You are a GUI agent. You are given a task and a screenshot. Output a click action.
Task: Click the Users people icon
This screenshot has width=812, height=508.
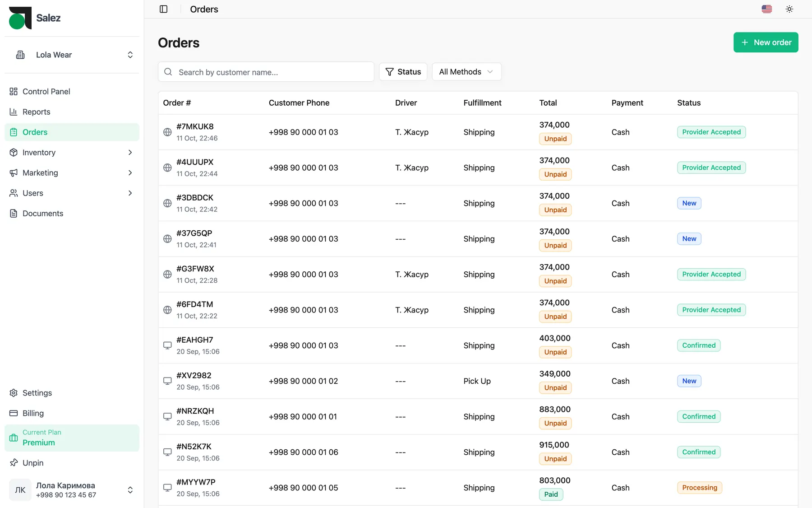click(14, 193)
